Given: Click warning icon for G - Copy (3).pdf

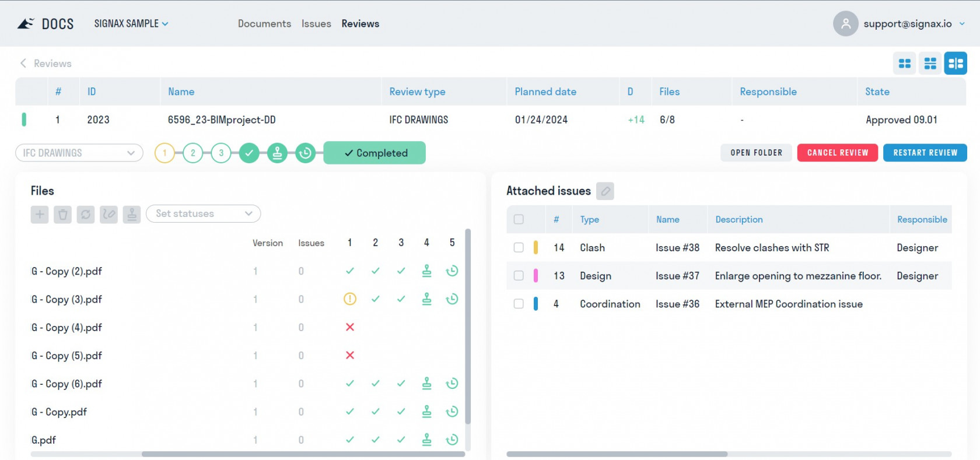Looking at the screenshot, I should pos(350,299).
